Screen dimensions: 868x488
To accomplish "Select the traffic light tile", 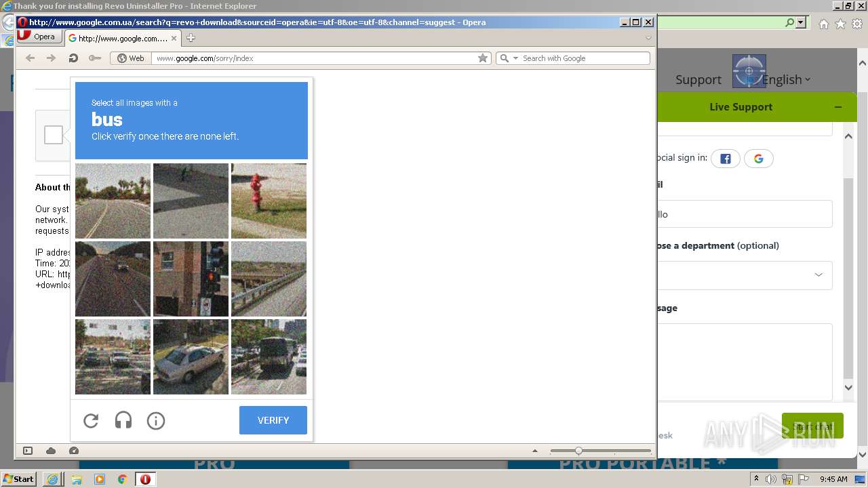I will (x=191, y=279).
